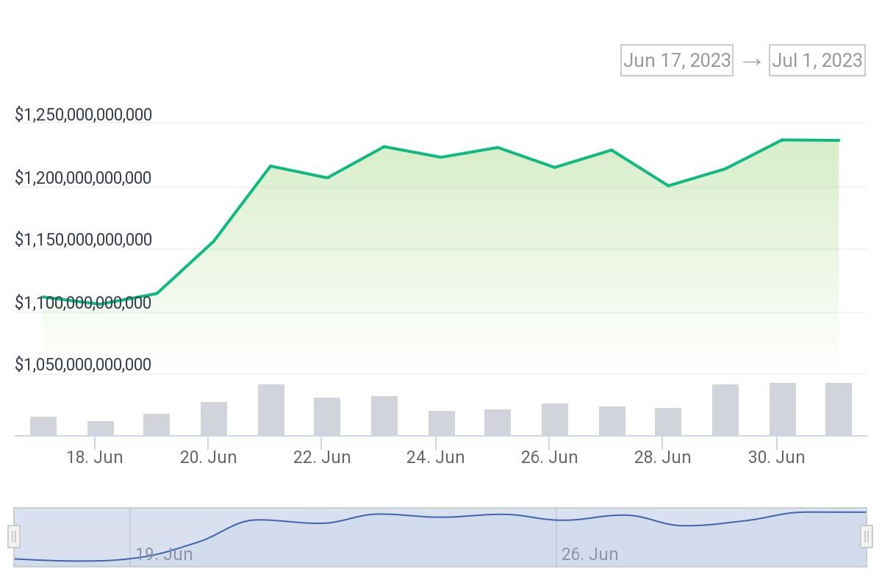Screen dimensions: 882x588
Task: Click the 22. Jun x-axis label
Action: click(x=321, y=457)
